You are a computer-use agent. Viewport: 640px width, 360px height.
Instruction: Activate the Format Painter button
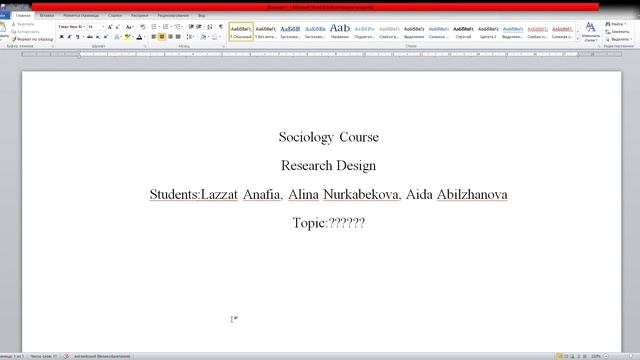tap(33, 39)
